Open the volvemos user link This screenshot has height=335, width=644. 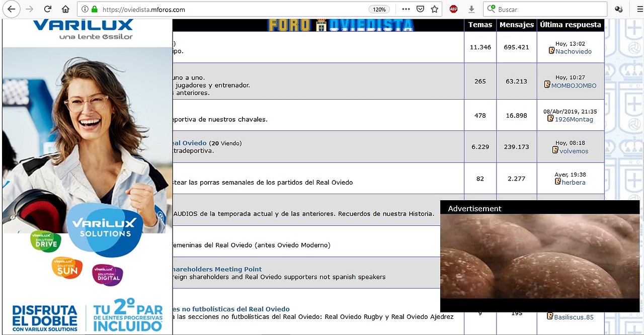[x=574, y=151]
